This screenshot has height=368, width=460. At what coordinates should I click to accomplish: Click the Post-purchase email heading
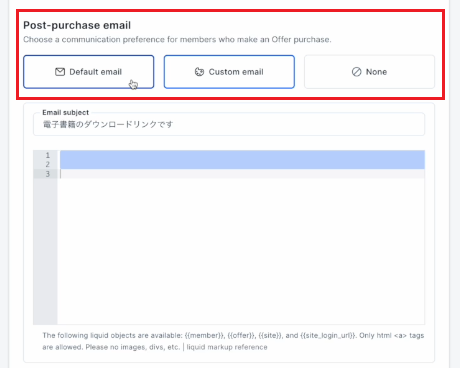77,25
